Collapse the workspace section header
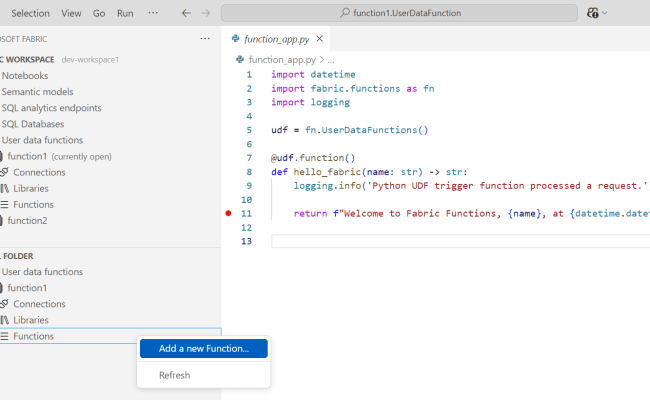Screen dimensions: 650x400 pos(27,60)
